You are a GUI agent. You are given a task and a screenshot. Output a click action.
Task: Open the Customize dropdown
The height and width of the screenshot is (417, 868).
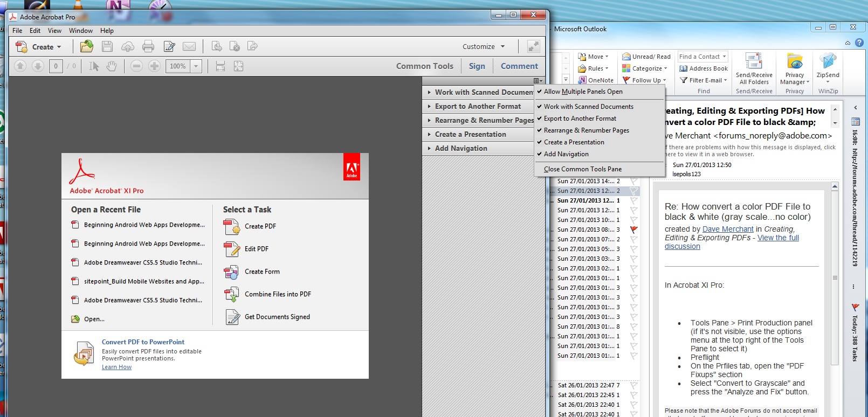coord(484,47)
